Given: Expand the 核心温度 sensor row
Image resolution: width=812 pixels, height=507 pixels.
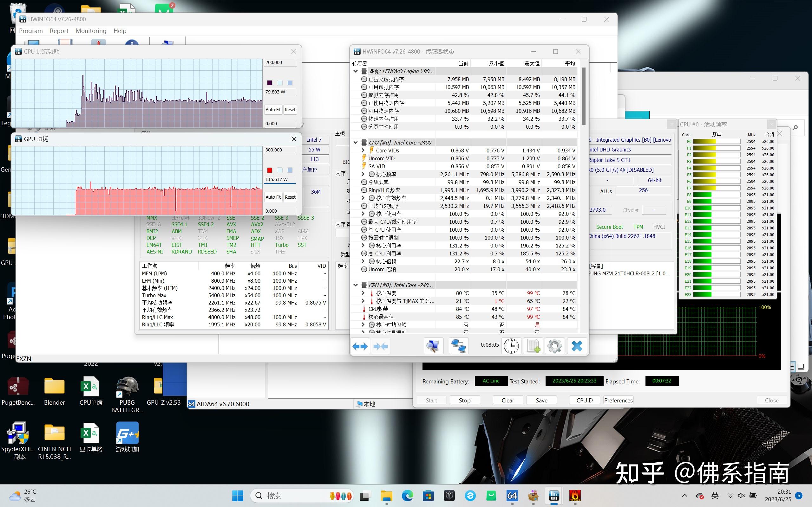Looking at the screenshot, I should tap(363, 293).
